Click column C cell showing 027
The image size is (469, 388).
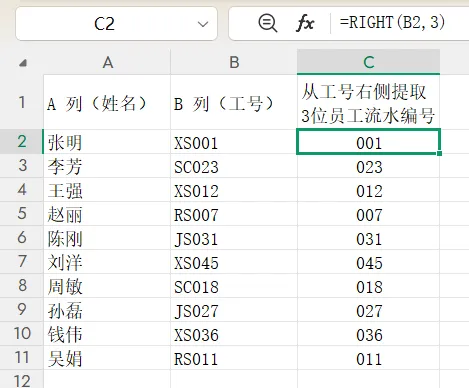pyautogui.click(x=368, y=310)
